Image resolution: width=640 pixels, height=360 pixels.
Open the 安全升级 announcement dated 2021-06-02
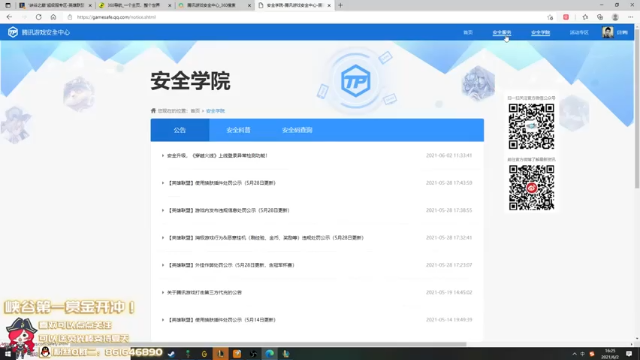217,156
